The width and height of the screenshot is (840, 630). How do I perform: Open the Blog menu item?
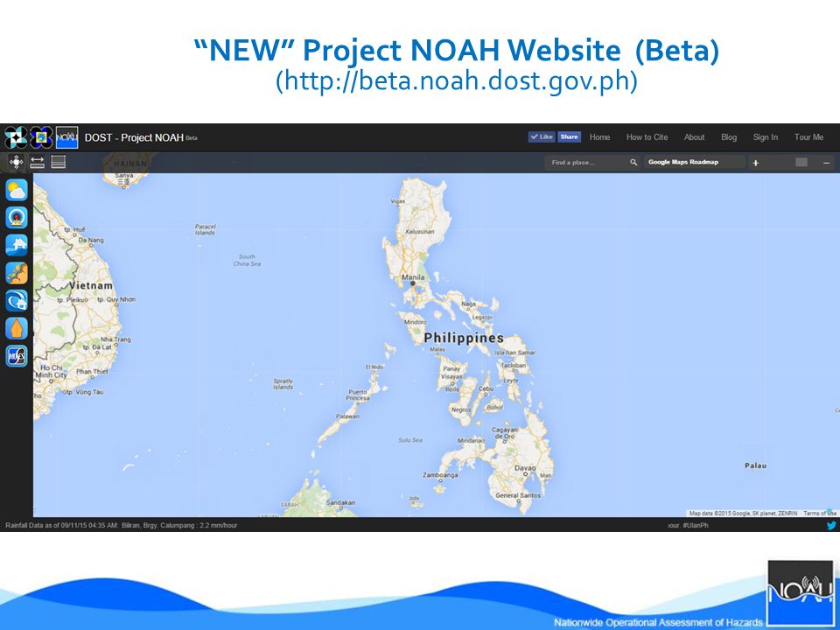[x=729, y=137]
